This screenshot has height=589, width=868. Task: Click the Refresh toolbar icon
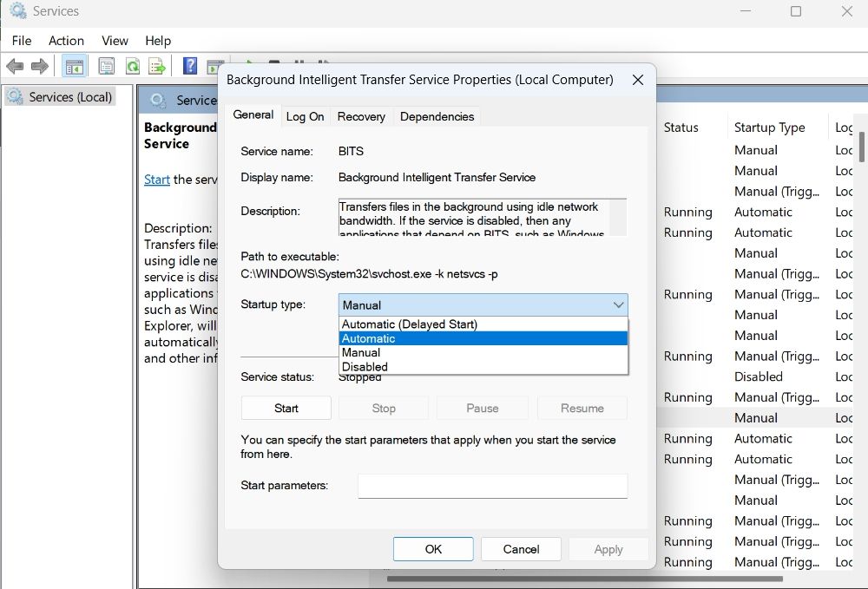pyautogui.click(x=132, y=67)
